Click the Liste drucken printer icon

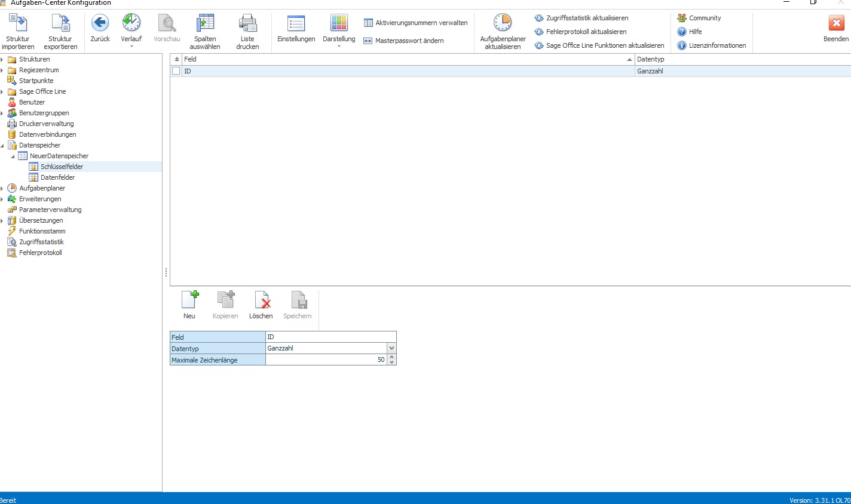click(x=247, y=23)
